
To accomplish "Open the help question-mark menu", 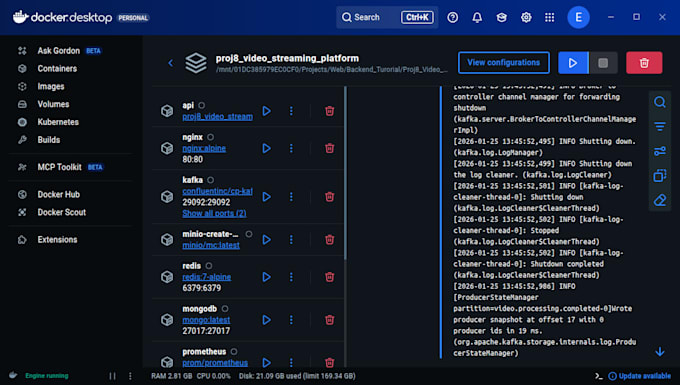I will [x=452, y=17].
